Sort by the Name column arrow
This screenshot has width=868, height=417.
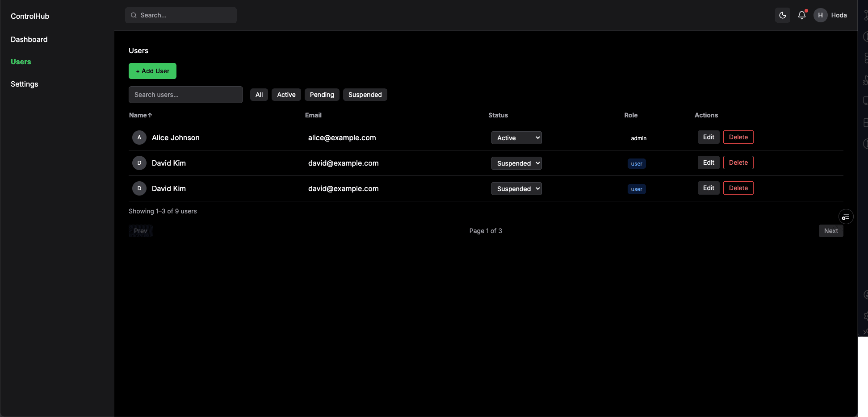[x=150, y=115]
